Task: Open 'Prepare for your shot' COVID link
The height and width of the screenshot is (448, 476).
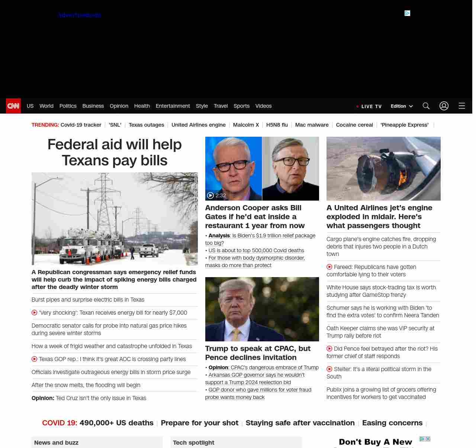Action: tap(199, 423)
